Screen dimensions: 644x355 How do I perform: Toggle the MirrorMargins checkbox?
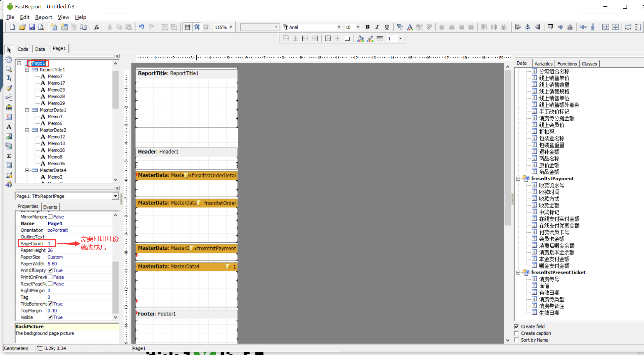click(50, 217)
